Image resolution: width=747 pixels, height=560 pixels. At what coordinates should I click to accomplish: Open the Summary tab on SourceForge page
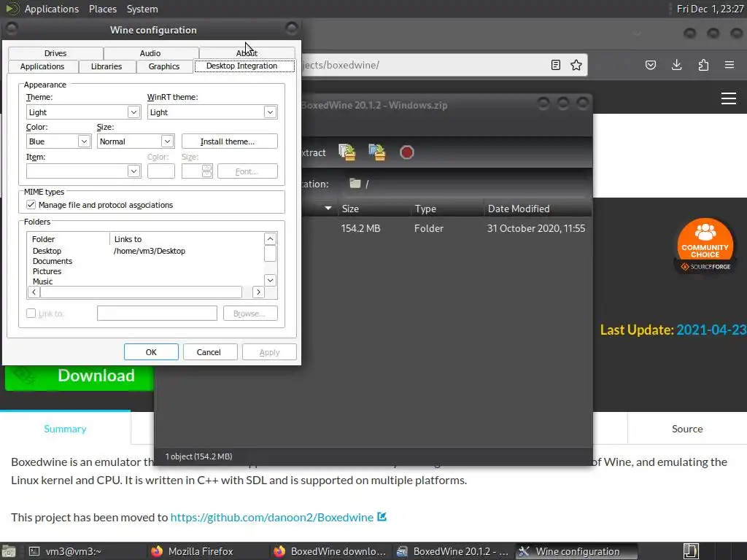(x=65, y=429)
